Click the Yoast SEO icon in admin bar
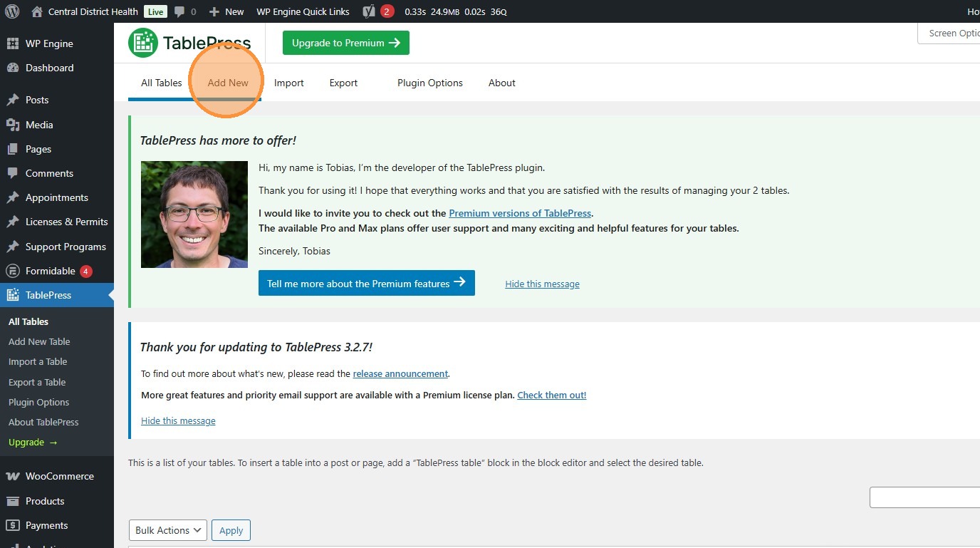This screenshot has width=980, height=548. point(368,11)
